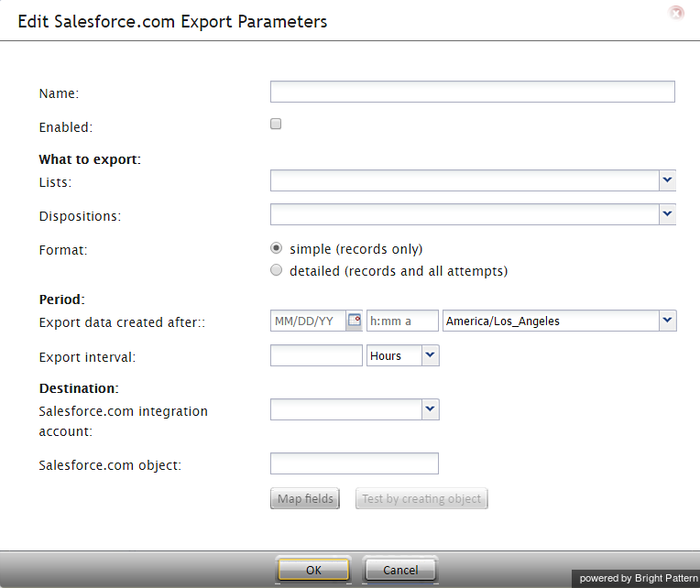The width and height of the screenshot is (700, 588).
Task: Click the 'Export data created after::' label
Action: (x=122, y=322)
